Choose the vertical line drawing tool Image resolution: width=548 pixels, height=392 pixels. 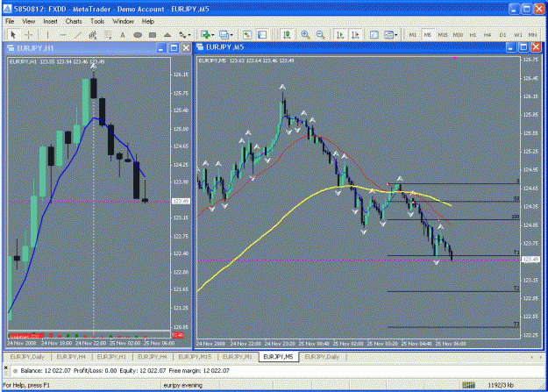click(47, 34)
